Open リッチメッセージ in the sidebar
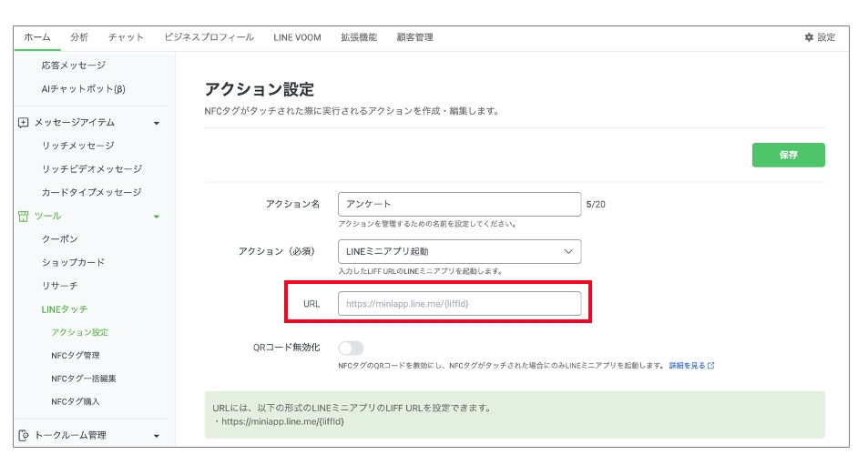868x465 pixels. pyautogui.click(x=78, y=146)
